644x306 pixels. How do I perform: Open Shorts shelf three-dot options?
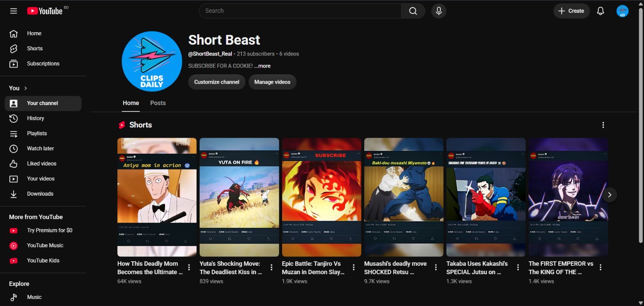point(603,125)
